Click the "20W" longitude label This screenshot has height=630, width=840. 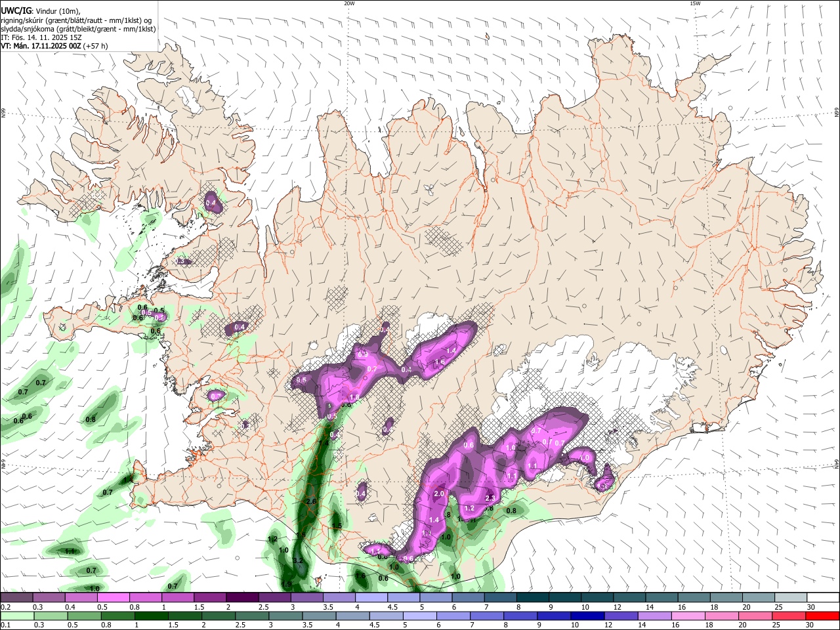pos(349,3)
